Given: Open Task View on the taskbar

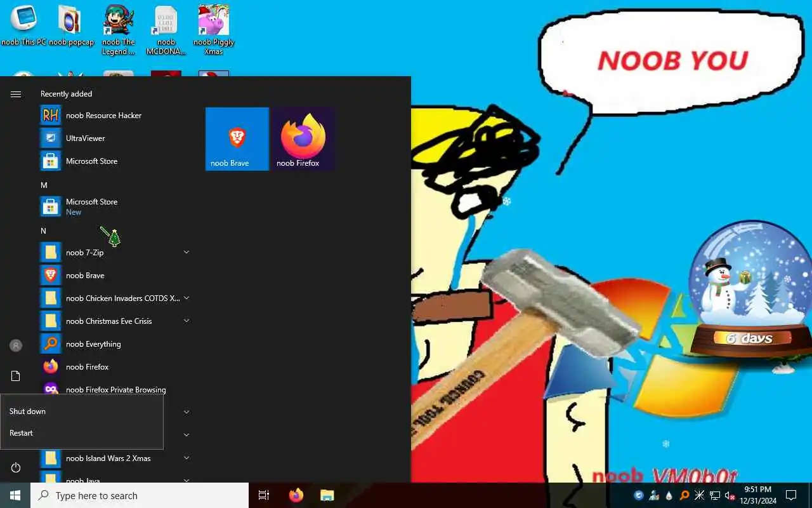Looking at the screenshot, I should (264, 495).
